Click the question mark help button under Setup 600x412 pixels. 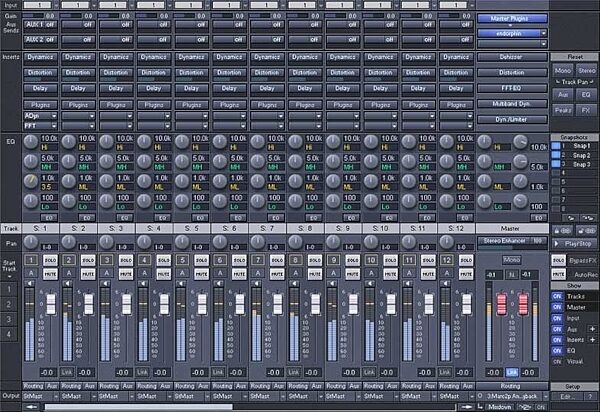click(x=590, y=397)
